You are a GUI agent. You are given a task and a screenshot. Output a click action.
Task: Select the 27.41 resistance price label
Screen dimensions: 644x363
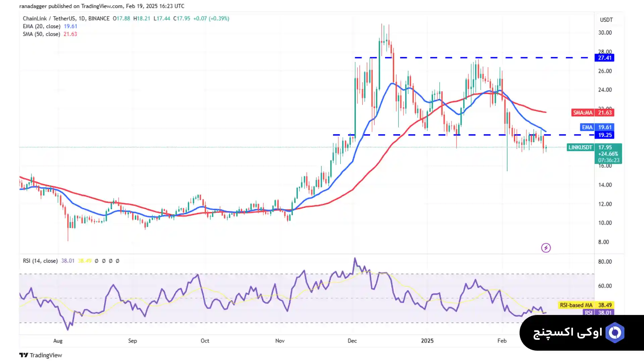(604, 58)
